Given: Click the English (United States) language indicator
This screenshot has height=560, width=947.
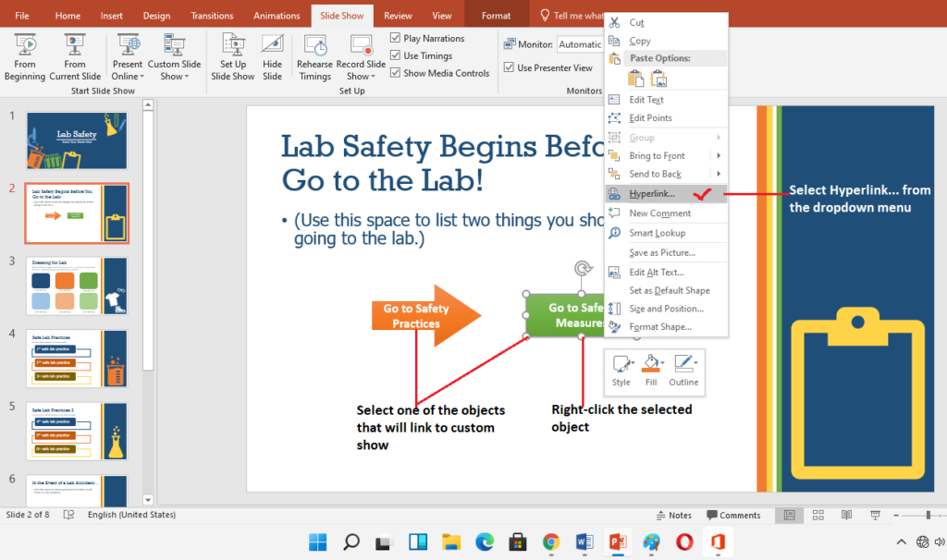Looking at the screenshot, I should [131, 515].
